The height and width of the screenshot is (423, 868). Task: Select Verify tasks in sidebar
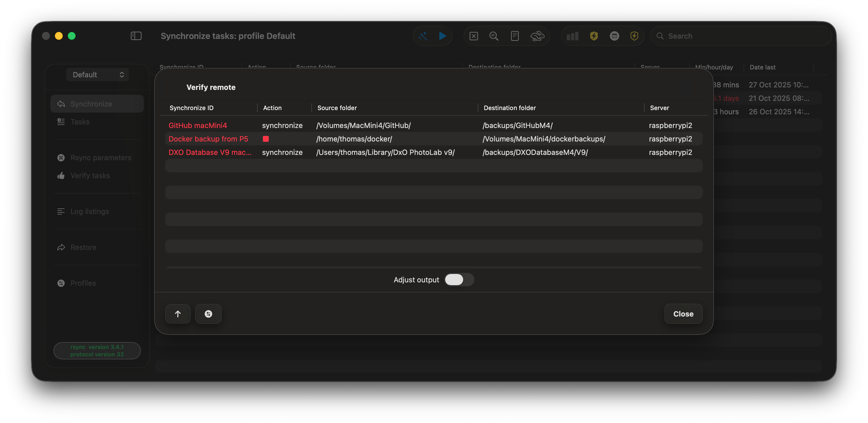[x=90, y=176]
